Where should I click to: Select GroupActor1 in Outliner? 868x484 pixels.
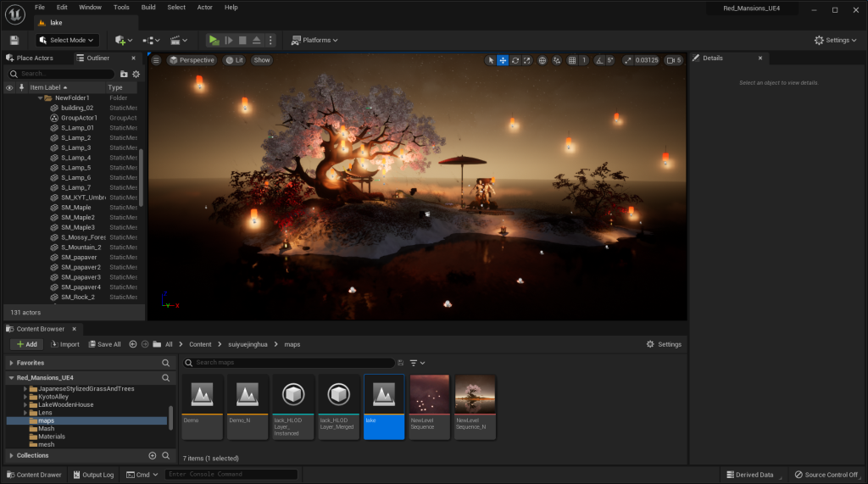pos(79,118)
